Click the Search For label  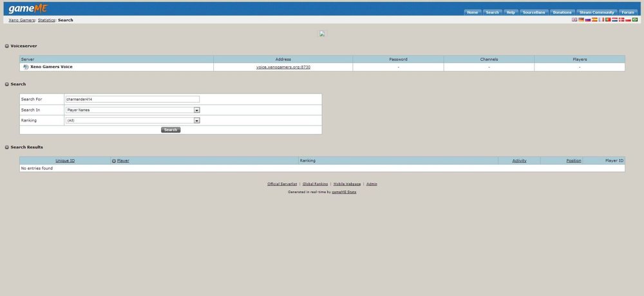coord(32,99)
